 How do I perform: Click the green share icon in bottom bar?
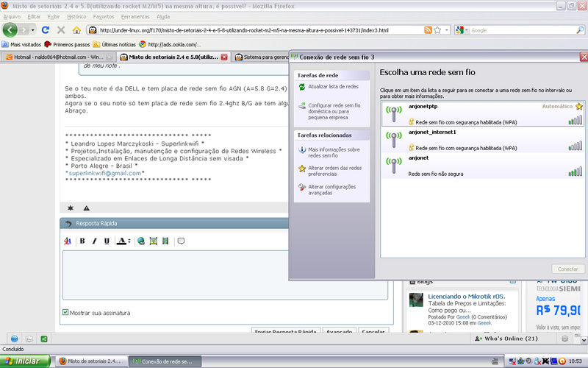pyautogui.click(x=44, y=339)
